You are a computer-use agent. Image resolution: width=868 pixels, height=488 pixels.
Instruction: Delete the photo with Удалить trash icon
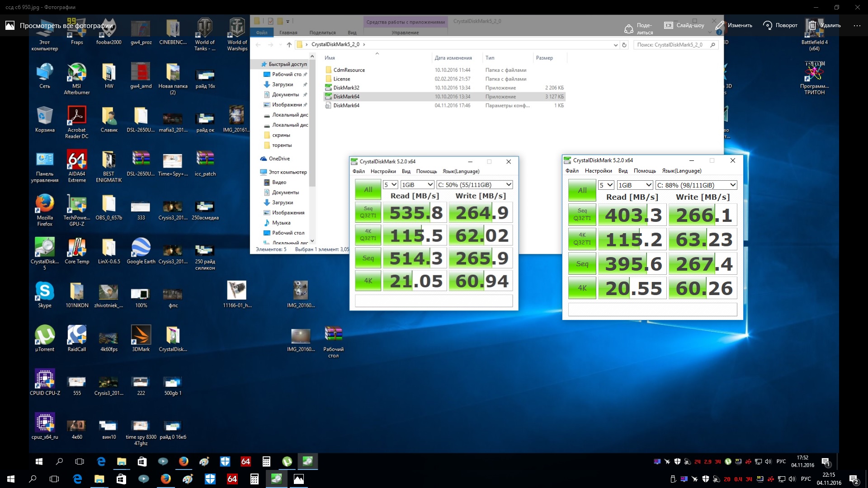click(x=812, y=25)
